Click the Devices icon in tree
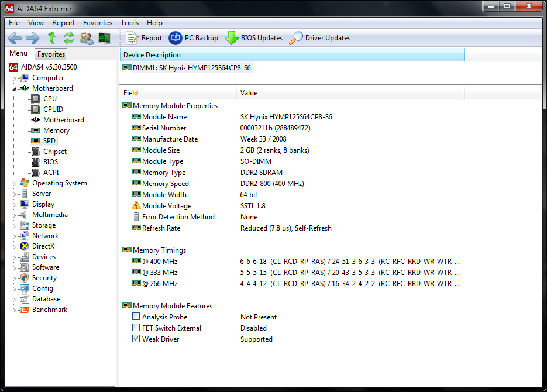 coord(25,257)
